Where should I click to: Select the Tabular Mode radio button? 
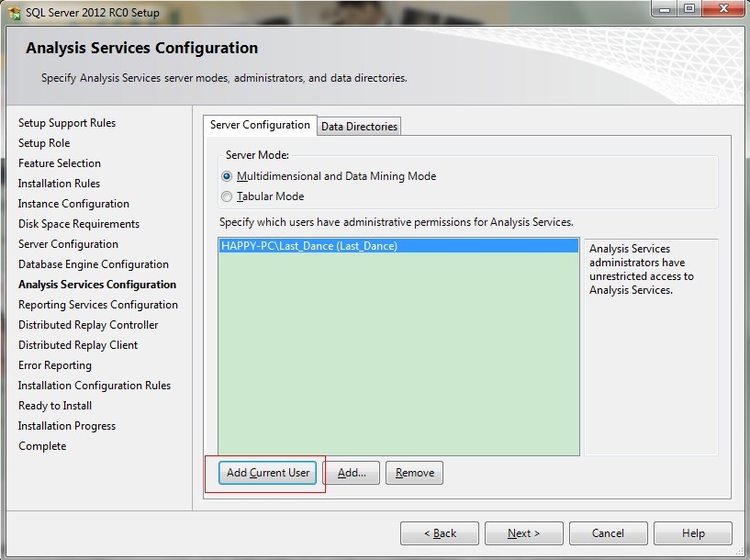click(x=227, y=196)
